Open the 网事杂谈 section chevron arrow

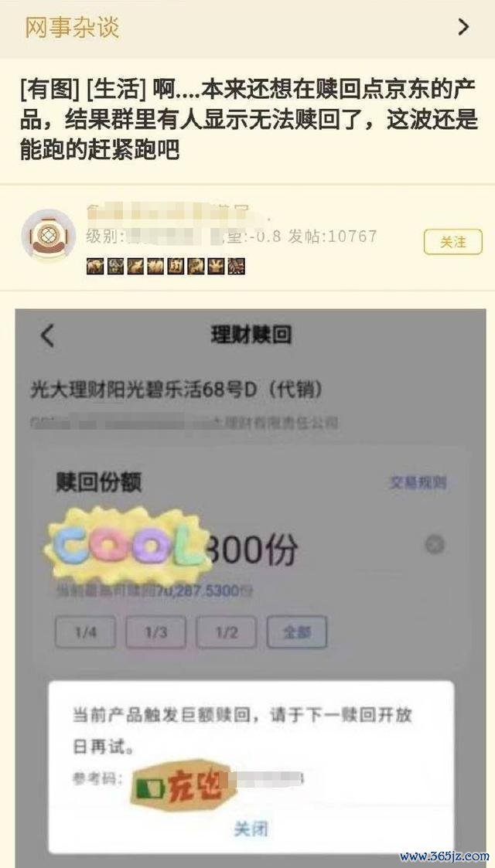pos(463,26)
